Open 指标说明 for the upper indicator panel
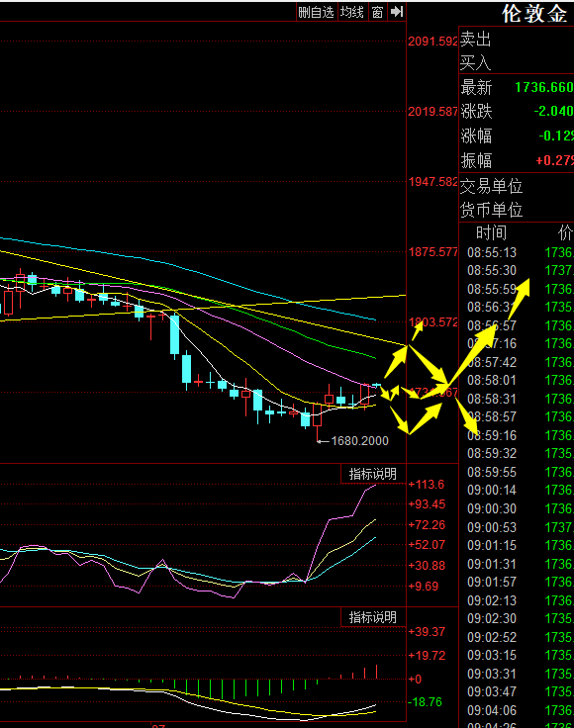Screen dimensions: 574x728 click(373, 474)
